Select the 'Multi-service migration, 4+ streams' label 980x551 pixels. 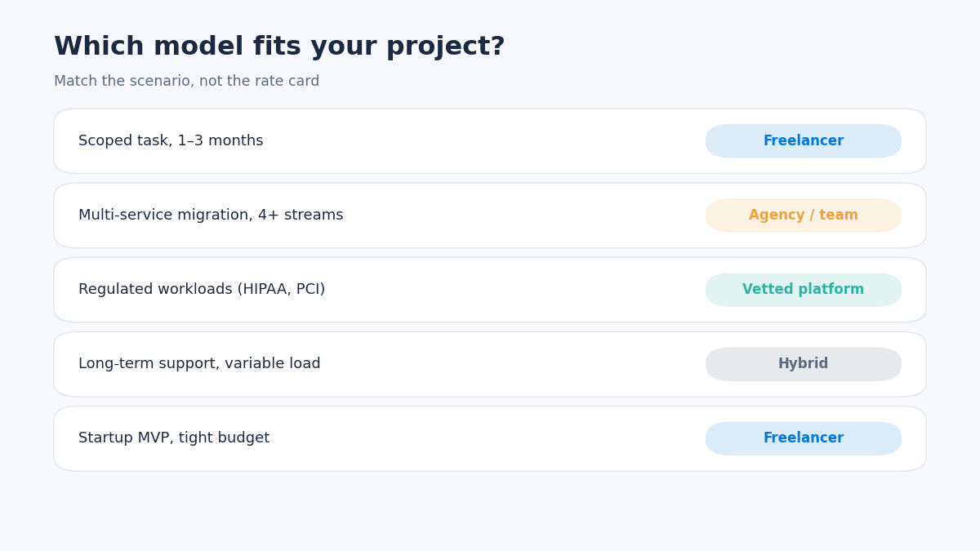211,216
